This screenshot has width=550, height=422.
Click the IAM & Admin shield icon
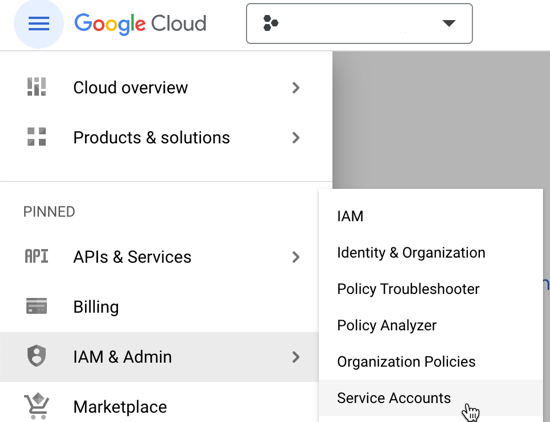36,356
